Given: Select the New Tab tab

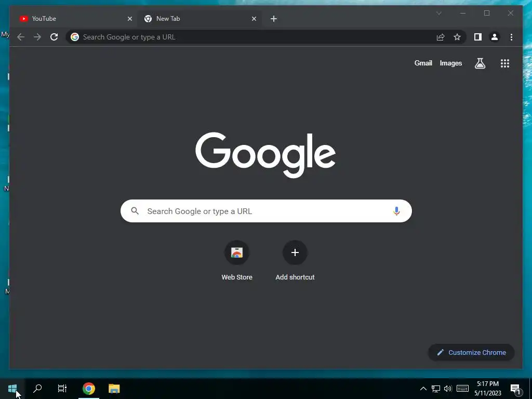Looking at the screenshot, I should point(199,19).
